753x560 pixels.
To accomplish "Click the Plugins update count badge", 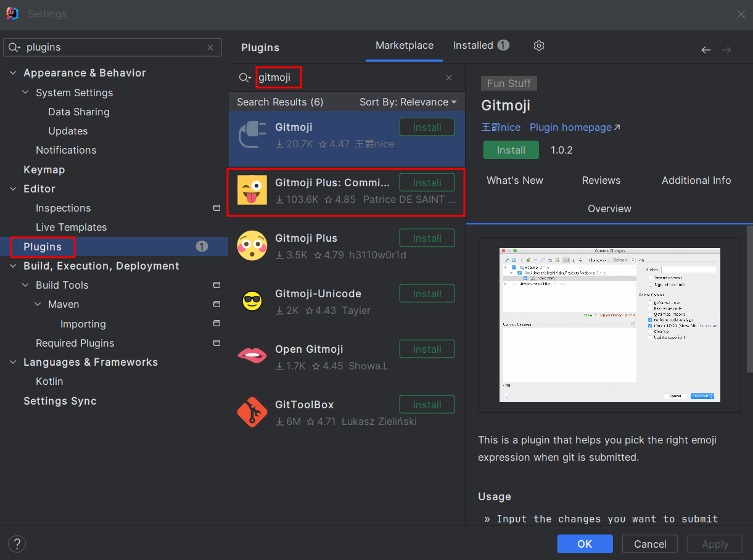I will pyautogui.click(x=202, y=247).
